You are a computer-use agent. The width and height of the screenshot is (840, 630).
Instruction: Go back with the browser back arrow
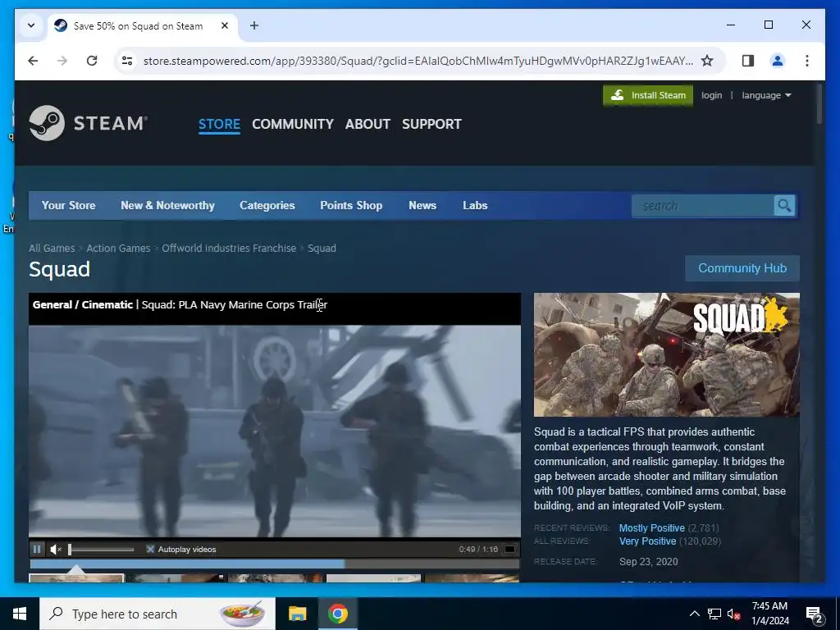click(33, 61)
